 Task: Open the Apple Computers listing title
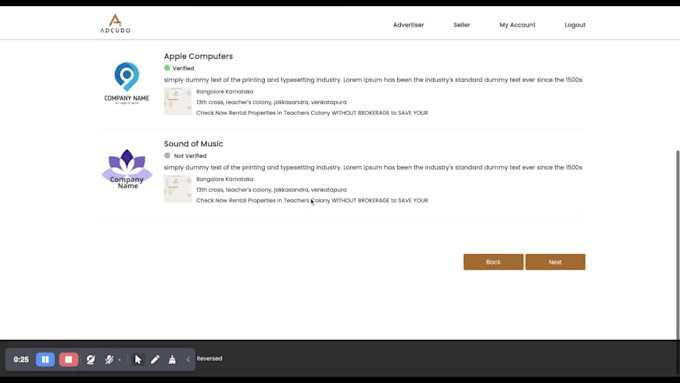198,56
